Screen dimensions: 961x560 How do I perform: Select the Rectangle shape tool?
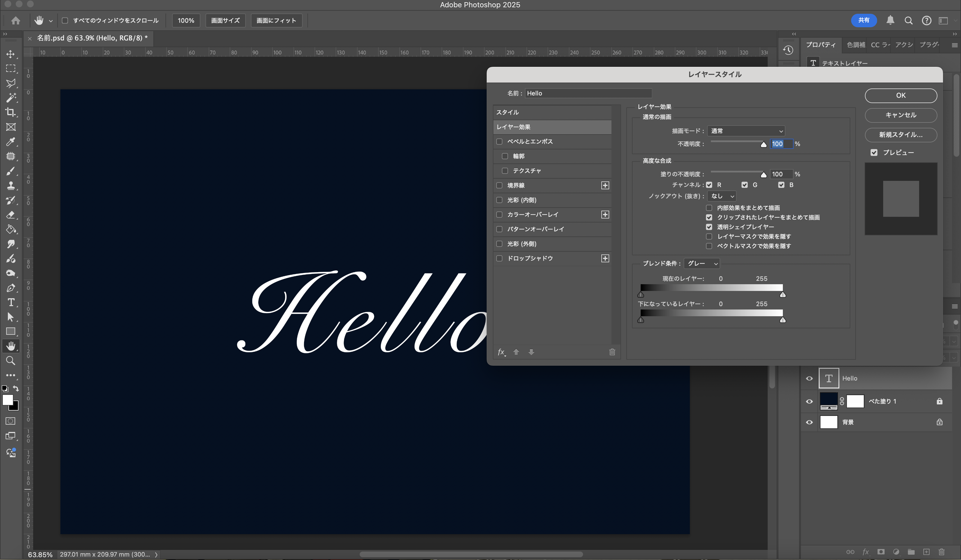pyautogui.click(x=11, y=331)
